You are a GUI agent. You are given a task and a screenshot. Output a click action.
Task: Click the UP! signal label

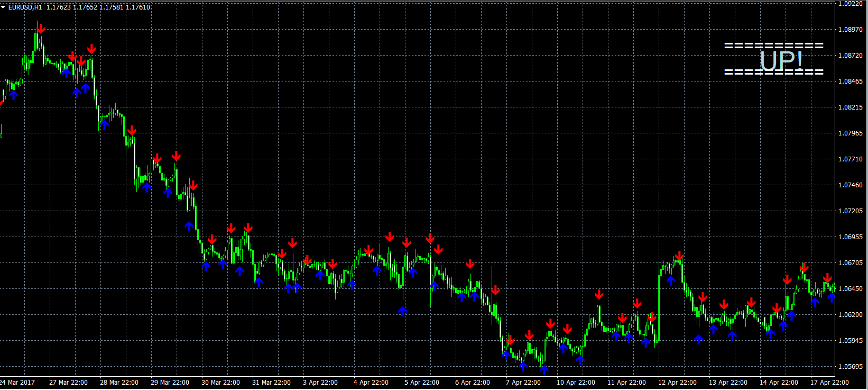pyautogui.click(x=781, y=60)
